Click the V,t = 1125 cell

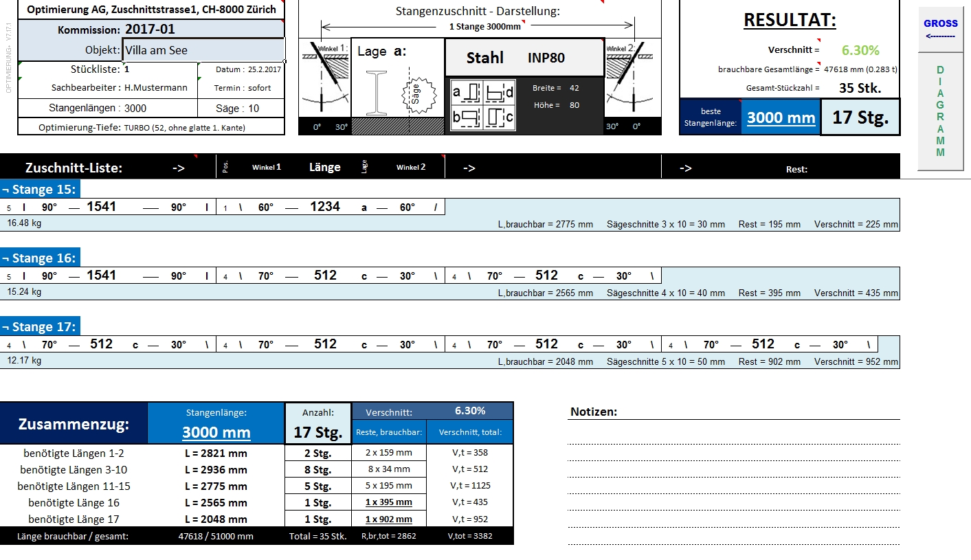coord(470,486)
